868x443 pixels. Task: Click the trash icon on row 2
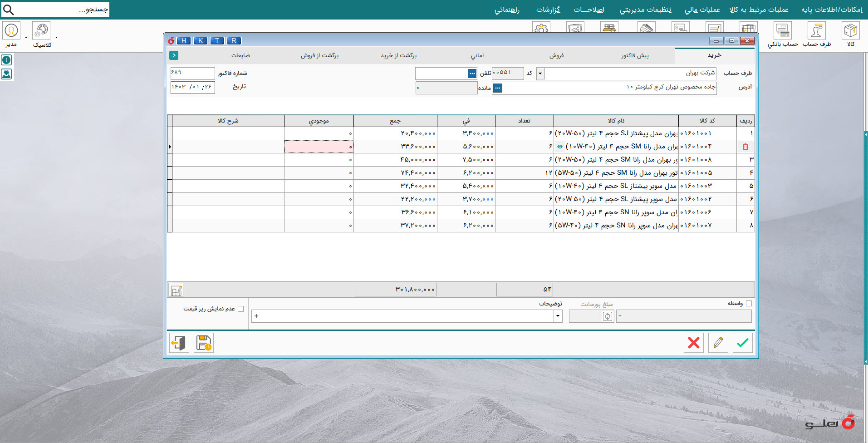tap(745, 147)
